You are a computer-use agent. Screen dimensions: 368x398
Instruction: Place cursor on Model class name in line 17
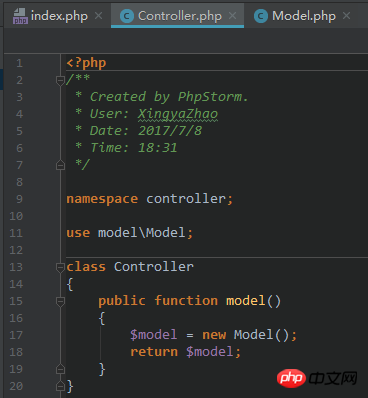pos(253,335)
